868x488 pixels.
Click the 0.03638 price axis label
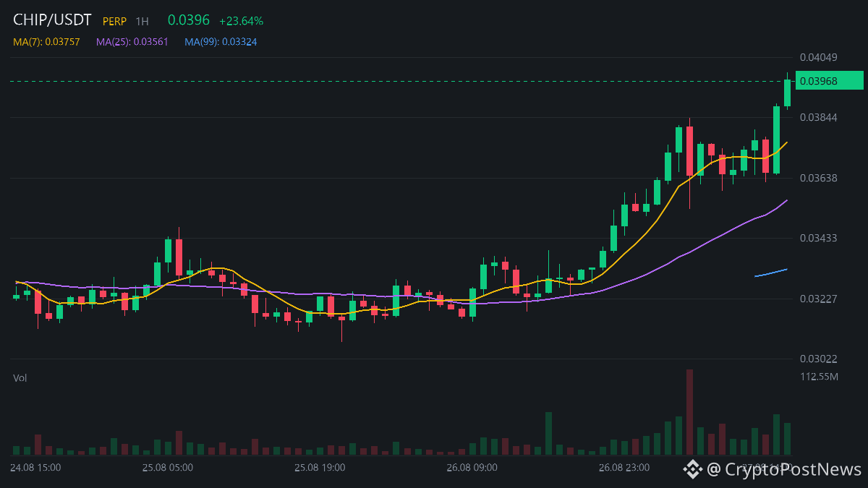[818, 178]
